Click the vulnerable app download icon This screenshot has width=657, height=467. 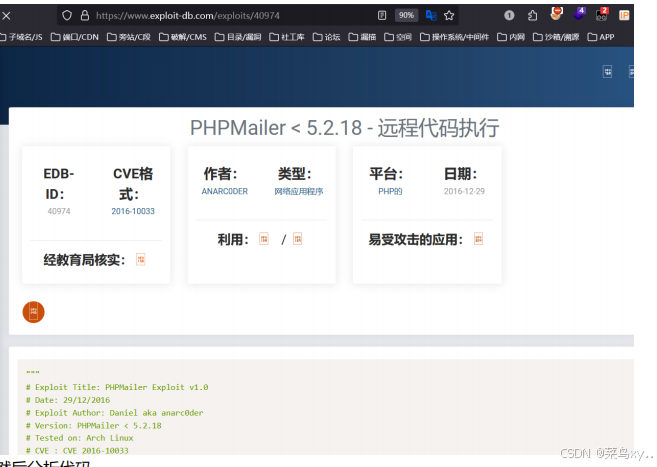tap(479, 239)
